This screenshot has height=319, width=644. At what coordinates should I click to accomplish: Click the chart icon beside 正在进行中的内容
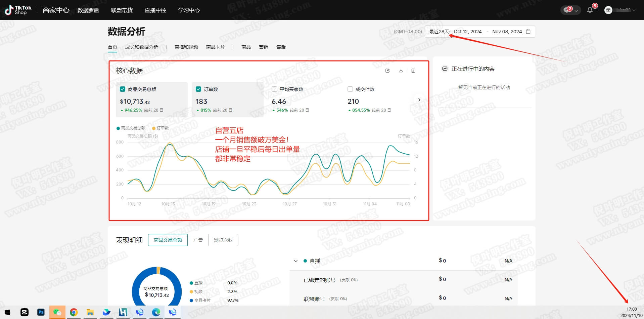(445, 69)
